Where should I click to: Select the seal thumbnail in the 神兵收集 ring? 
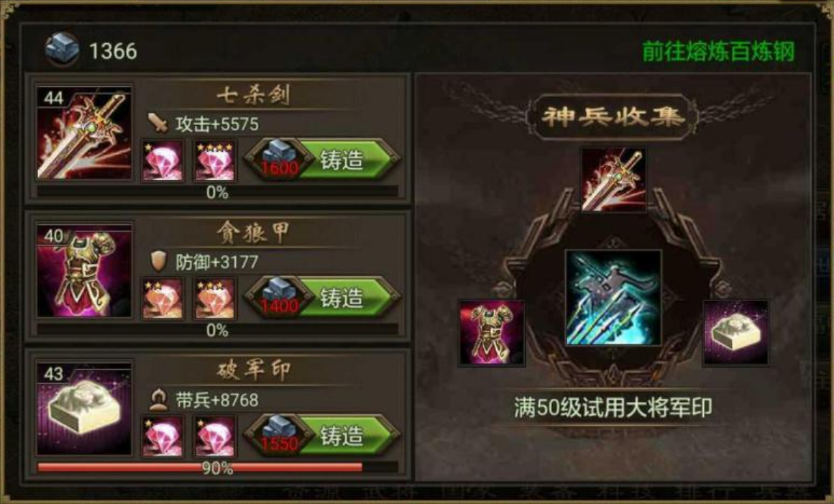[736, 333]
